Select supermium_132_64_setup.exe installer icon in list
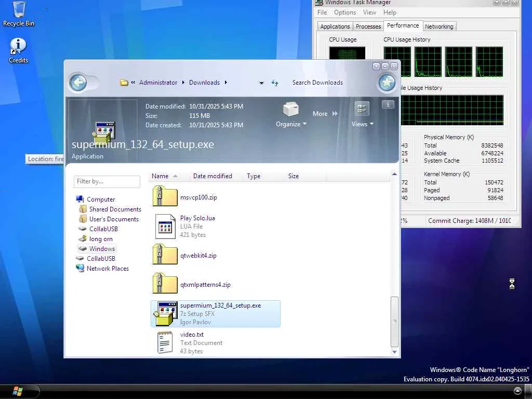 point(165,313)
